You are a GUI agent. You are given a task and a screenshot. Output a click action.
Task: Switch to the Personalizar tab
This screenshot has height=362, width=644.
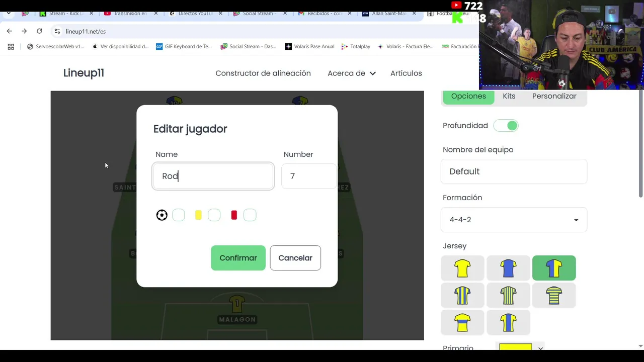(554, 96)
